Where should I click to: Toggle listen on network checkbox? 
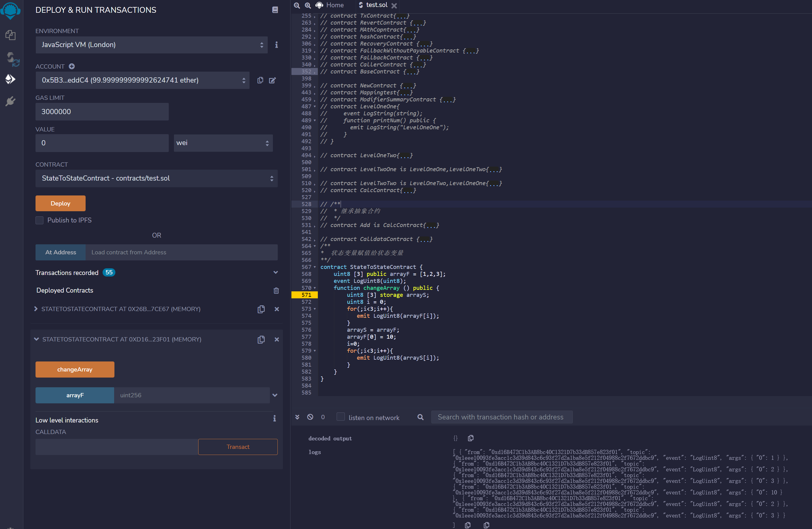click(x=341, y=417)
